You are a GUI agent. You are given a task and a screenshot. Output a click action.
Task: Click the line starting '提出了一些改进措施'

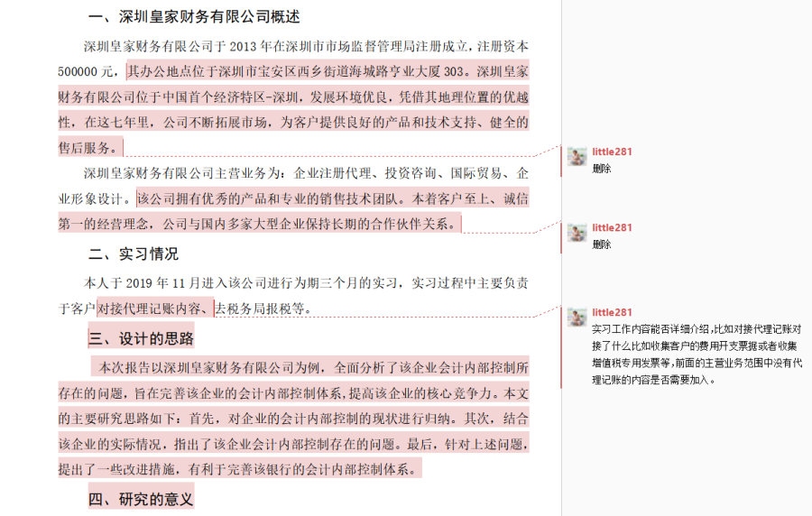(x=239, y=469)
